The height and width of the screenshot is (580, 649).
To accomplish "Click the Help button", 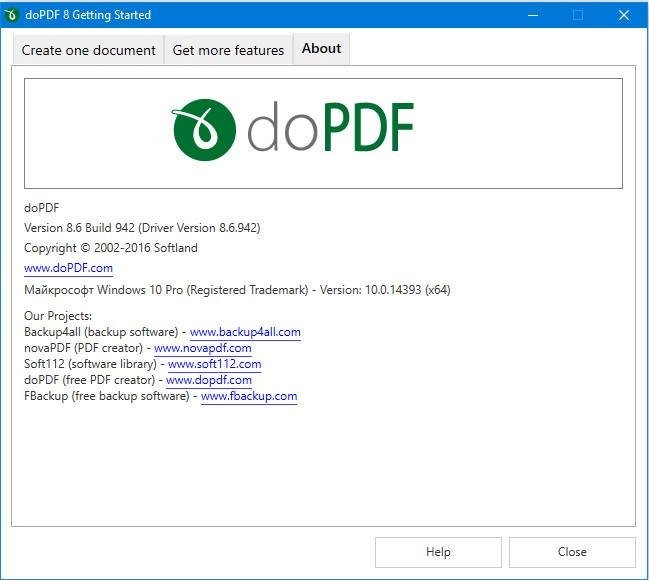I will click(x=438, y=552).
